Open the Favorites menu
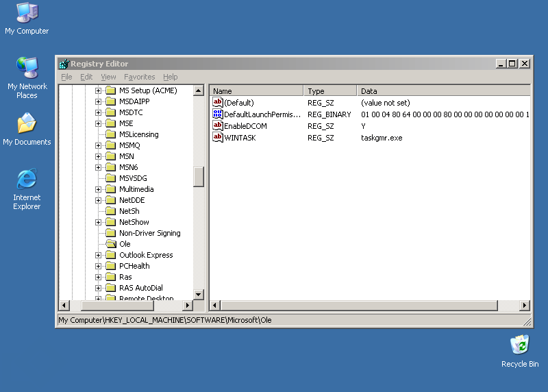Image resolution: width=548 pixels, height=392 pixels. click(140, 77)
